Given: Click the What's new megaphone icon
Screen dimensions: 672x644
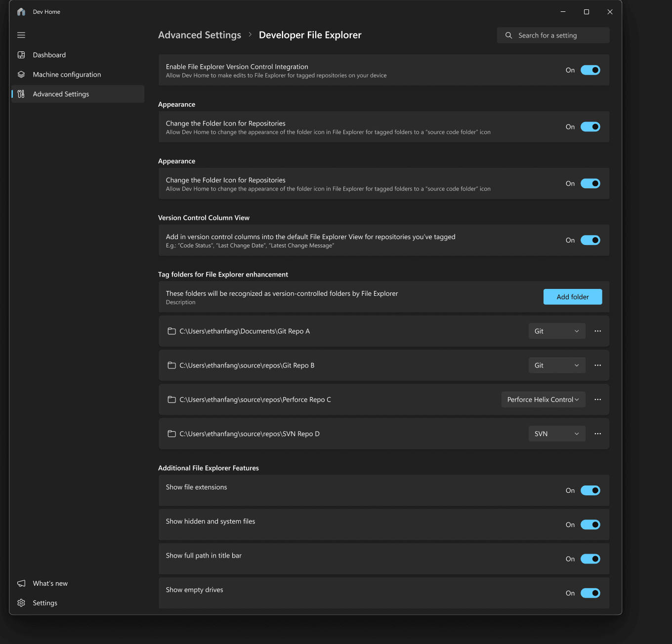Looking at the screenshot, I should coord(21,583).
